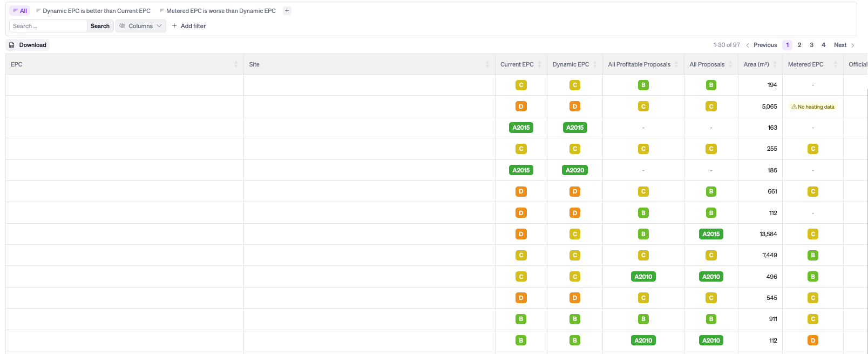Sort the Area (m²) column

click(x=775, y=64)
